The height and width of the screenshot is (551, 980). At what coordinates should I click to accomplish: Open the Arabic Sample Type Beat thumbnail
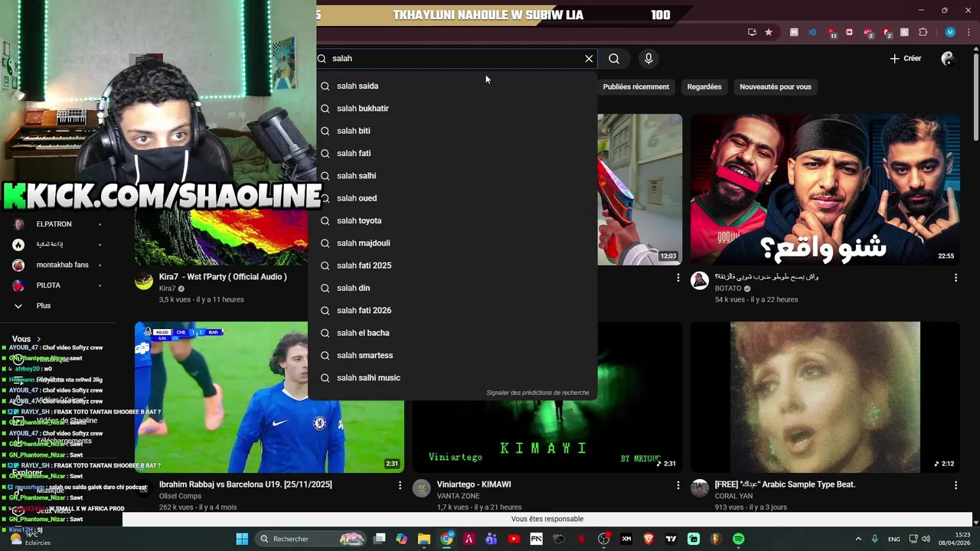[825, 397]
